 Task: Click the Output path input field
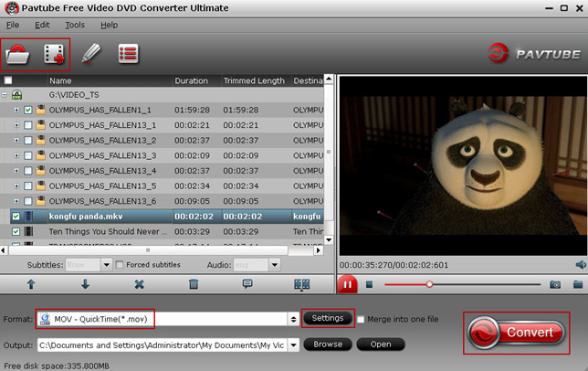coord(163,344)
